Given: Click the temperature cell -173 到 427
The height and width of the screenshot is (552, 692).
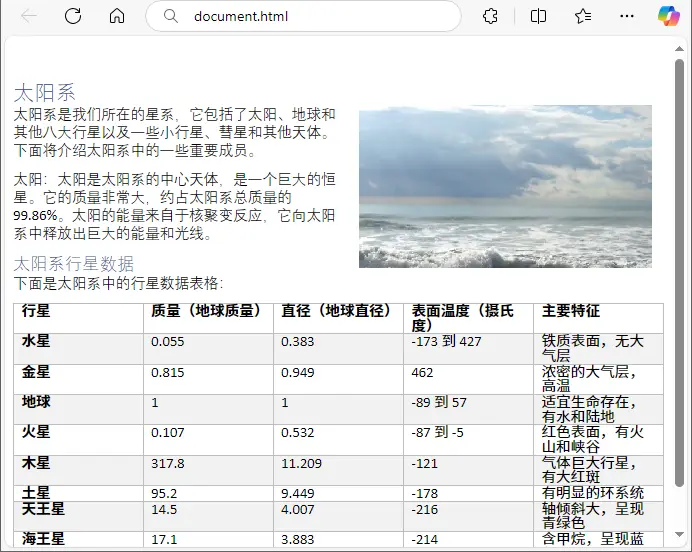Looking at the screenshot, I should 446,341.
